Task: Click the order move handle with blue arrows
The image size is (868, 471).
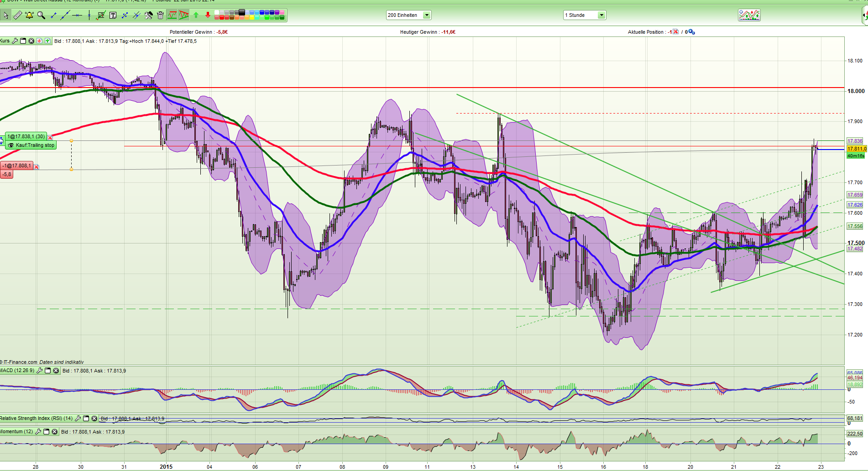Action: click(1, 141)
